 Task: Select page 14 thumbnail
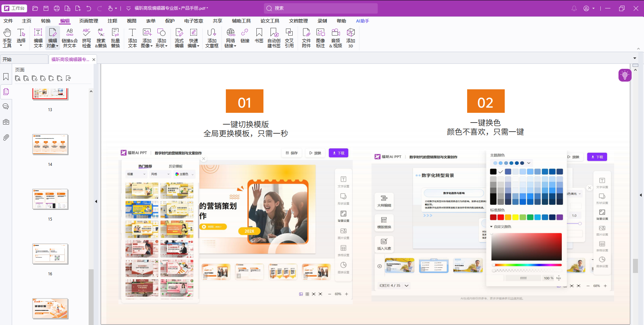click(50, 144)
